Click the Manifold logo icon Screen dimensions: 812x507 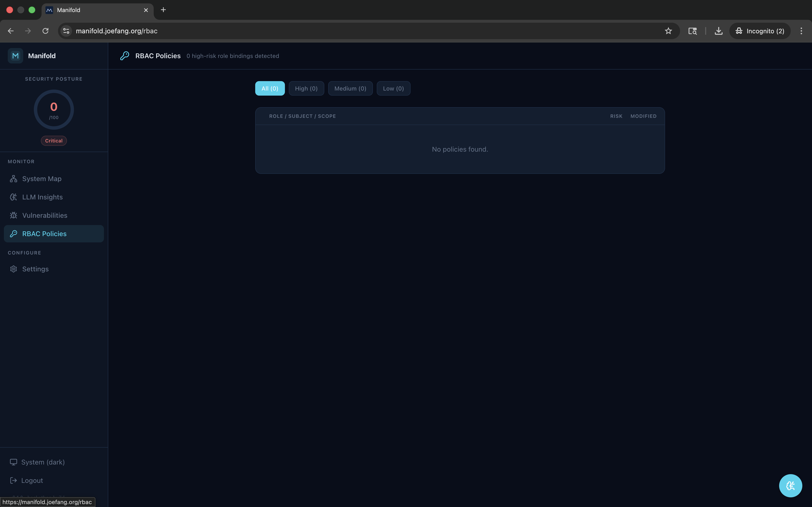15,56
